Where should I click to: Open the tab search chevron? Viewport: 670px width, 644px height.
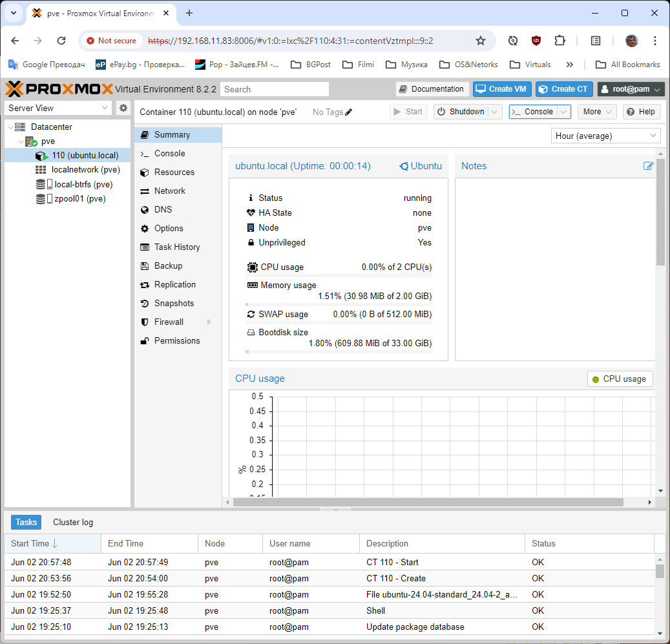coord(14,13)
